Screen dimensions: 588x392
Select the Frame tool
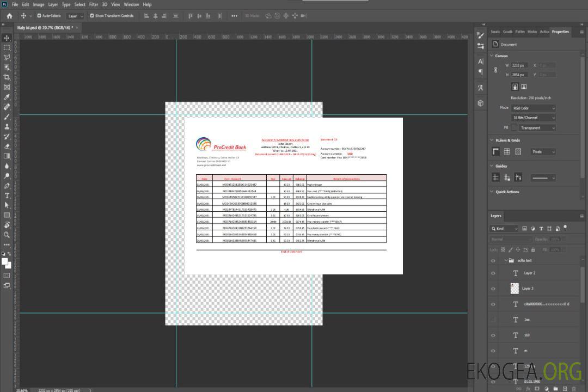pos(7,87)
